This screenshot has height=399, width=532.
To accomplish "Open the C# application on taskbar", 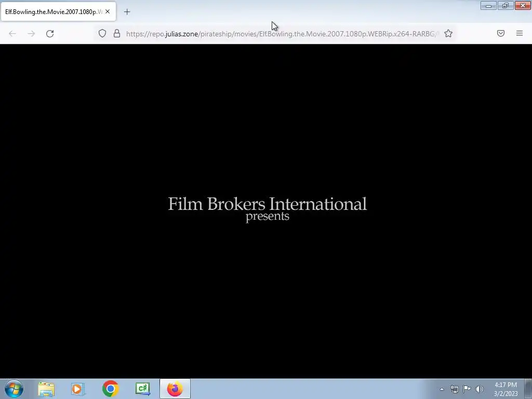I will click(142, 389).
